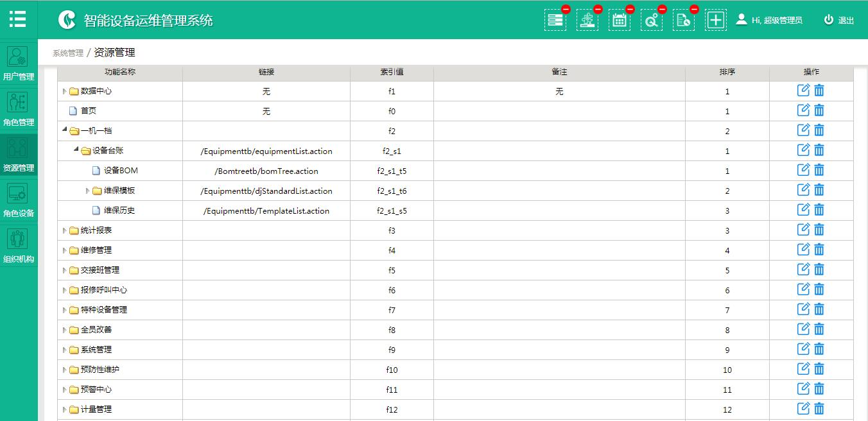Screen dimensions: 868x421
Task: Select the f2_s1_t5 index value
Action: click(x=392, y=171)
